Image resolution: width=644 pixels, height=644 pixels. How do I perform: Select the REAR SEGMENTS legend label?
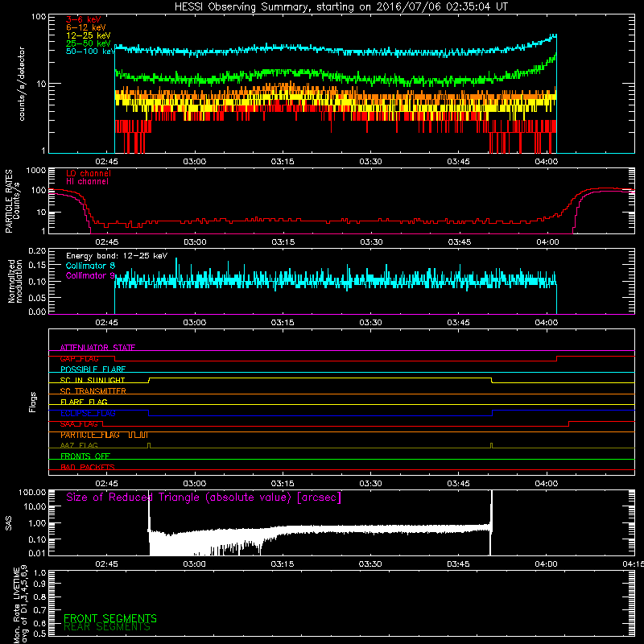[x=107, y=626]
